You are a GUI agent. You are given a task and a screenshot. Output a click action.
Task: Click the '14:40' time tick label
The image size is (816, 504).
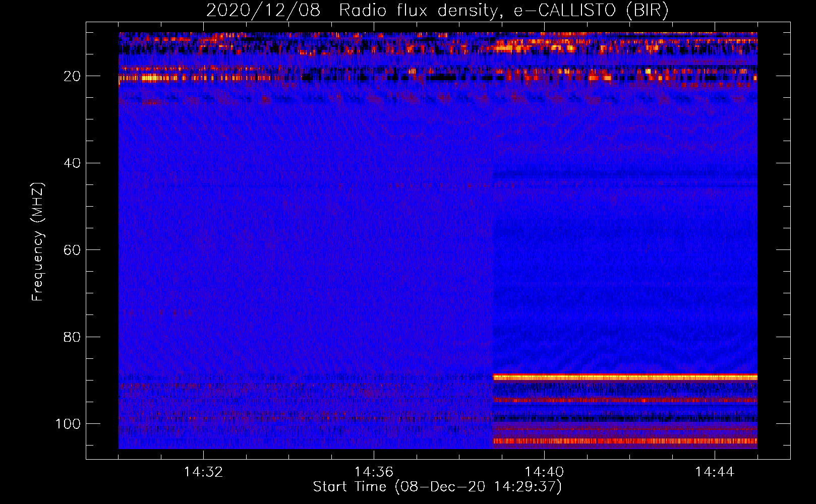544,472
